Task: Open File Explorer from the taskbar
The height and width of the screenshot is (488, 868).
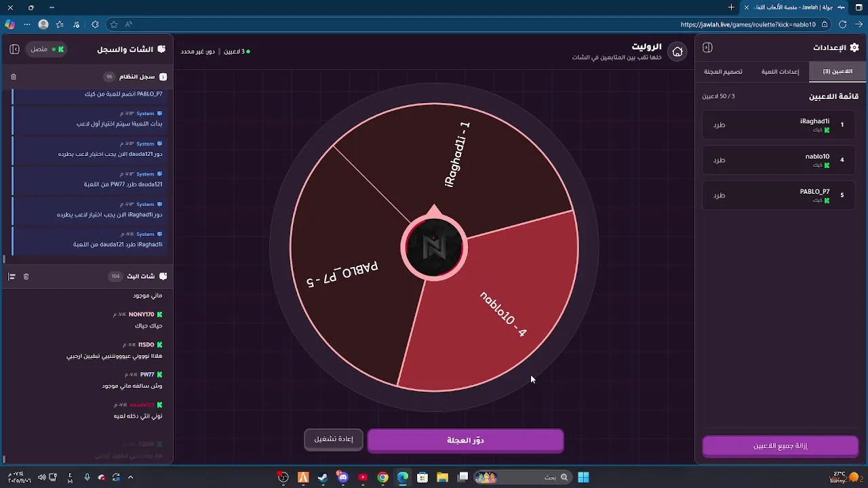Action: click(x=442, y=478)
